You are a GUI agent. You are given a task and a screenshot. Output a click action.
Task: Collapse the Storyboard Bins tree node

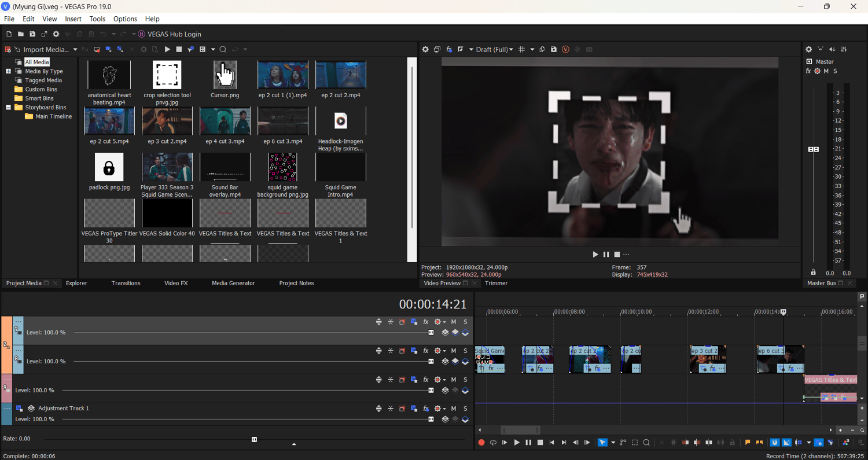pos(8,108)
